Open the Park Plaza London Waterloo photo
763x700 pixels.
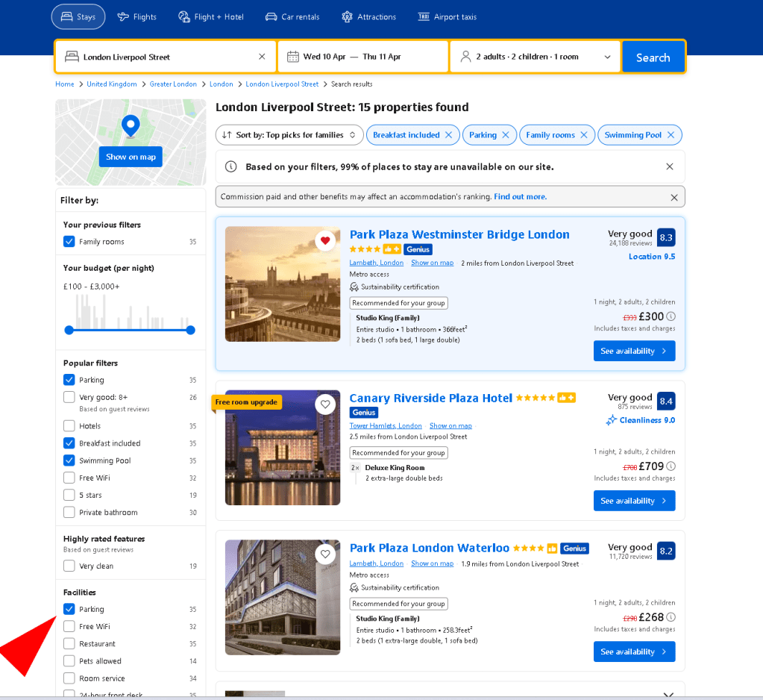click(x=283, y=597)
